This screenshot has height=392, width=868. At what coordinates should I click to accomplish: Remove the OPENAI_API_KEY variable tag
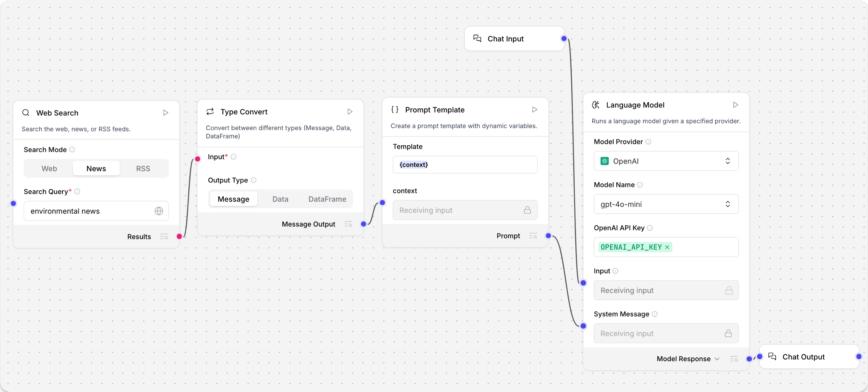(667, 247)
